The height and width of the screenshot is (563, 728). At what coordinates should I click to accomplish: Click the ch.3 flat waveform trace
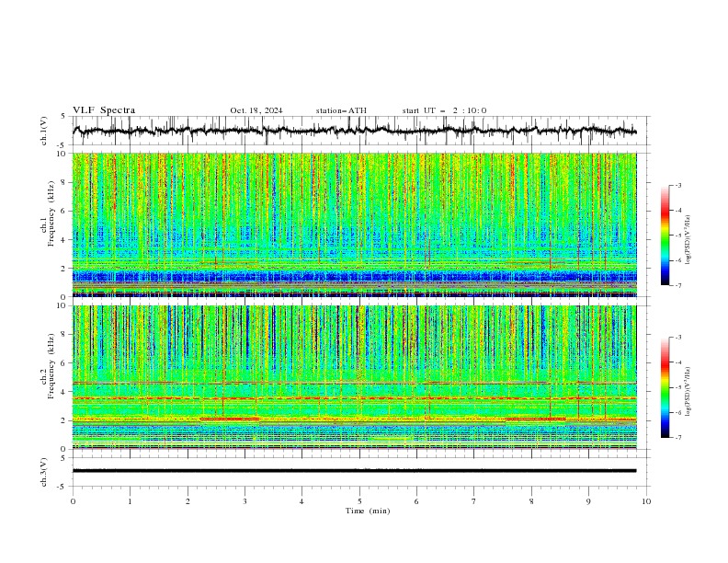[x=354, y=471]
